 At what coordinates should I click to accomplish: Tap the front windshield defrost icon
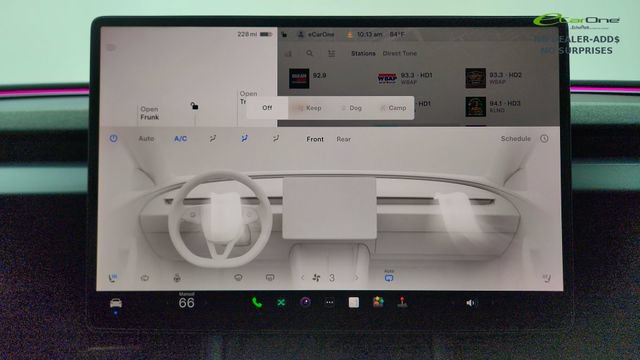point(238,278)
